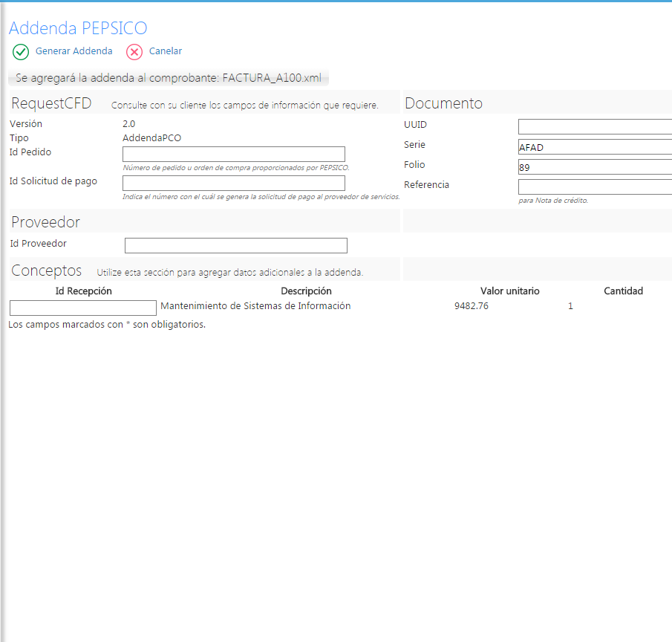The height and width of the screenshot is (642, 672).
Task: Click the 'Indica el número con el cuál' hint
Action: [261, 197]
